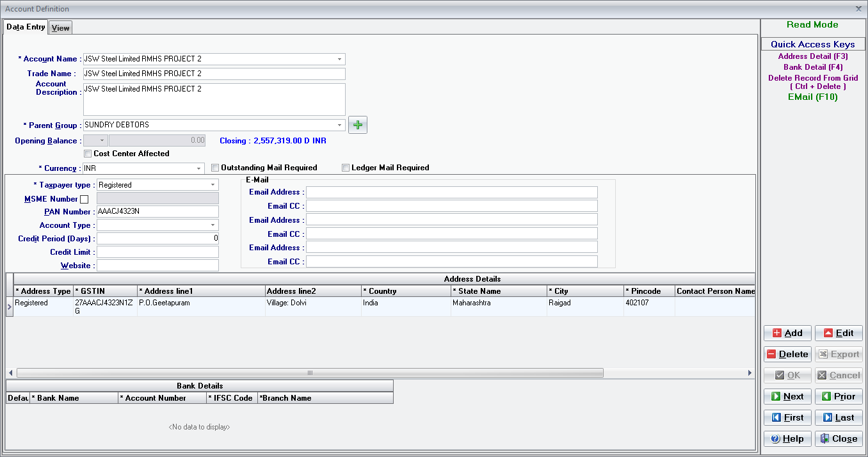This screenshot has width=868, height=457.
Task: Open the Taxpayer type dropdown
Action: click(213, 185)
